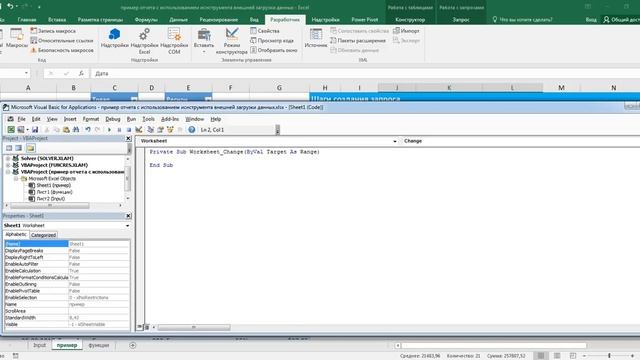Click View Microsoft Excel icon in VBA toolbar
This screenshot has height=360, width=640.
[x=11, y=130]
